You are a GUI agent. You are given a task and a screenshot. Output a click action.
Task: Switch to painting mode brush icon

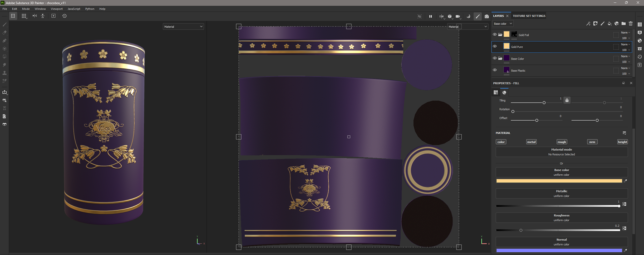click(x=478, y=16)
